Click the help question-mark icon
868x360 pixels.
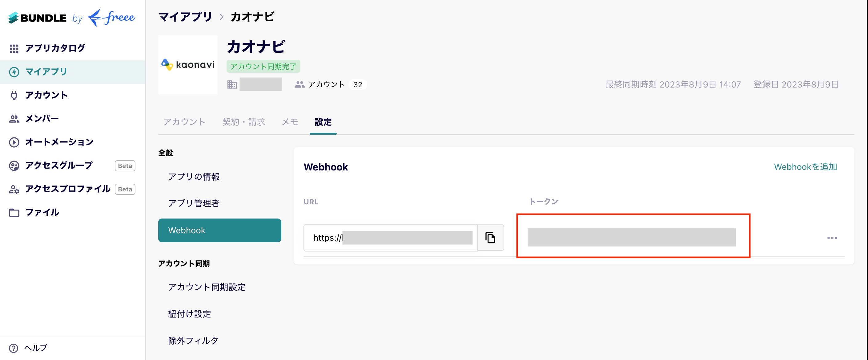tap(14, 348)
